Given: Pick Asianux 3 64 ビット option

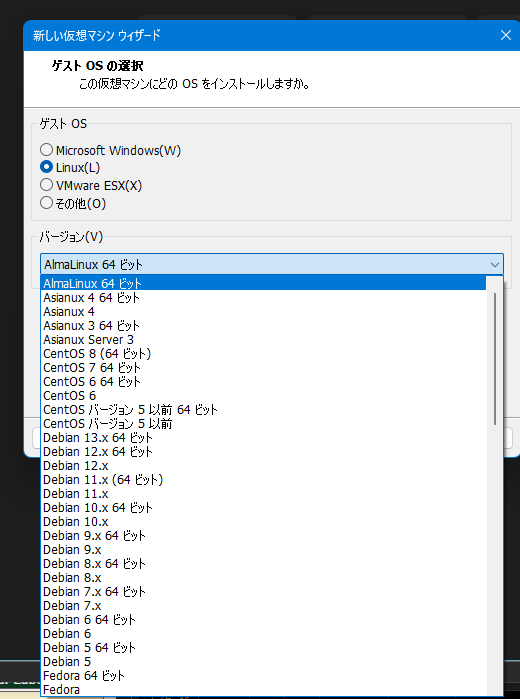Looking at the screenshot, I should click(x=263, y=325).
